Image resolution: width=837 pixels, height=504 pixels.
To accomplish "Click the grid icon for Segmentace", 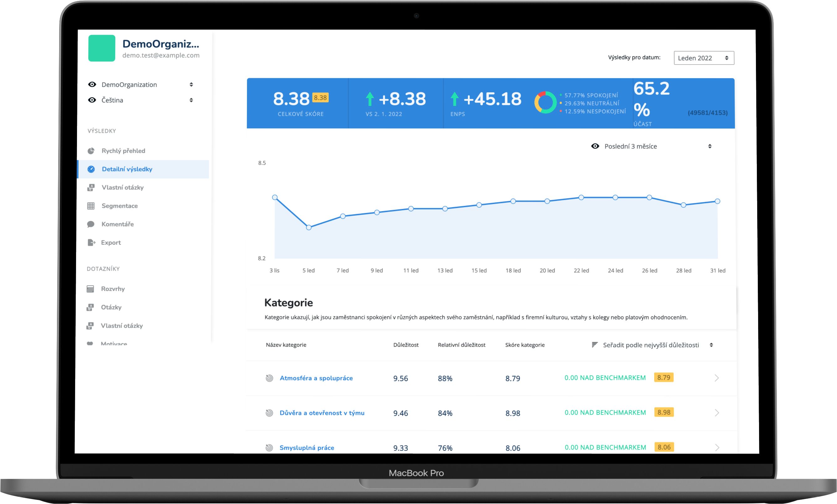I will pos(91,206).
